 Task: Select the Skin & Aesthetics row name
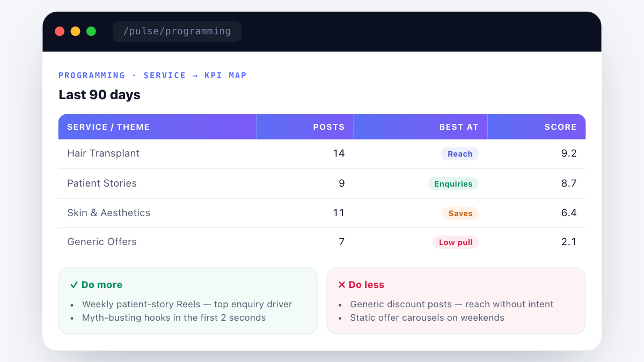[x=108, y=213]
